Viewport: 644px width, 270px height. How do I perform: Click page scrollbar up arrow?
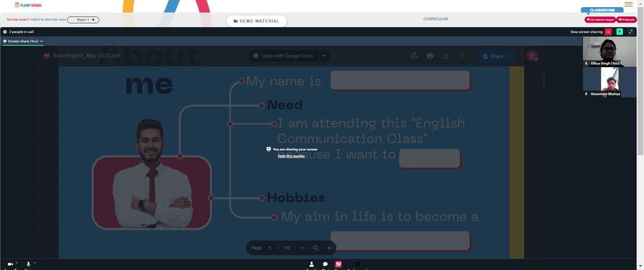(x=641, y=3)
